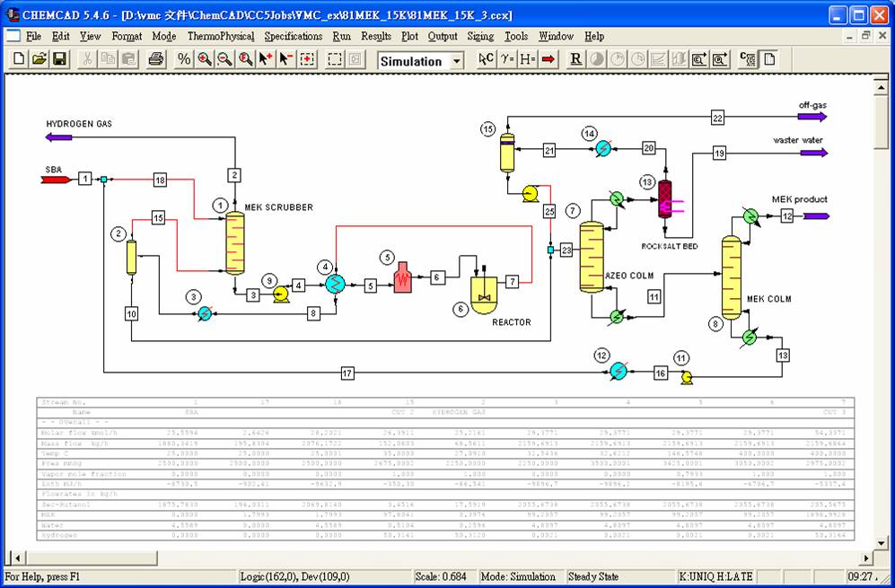Image resolution: width=895 pixels, height=588 pixels.
Task: Click stream label 18
Action: coord(160,180)
